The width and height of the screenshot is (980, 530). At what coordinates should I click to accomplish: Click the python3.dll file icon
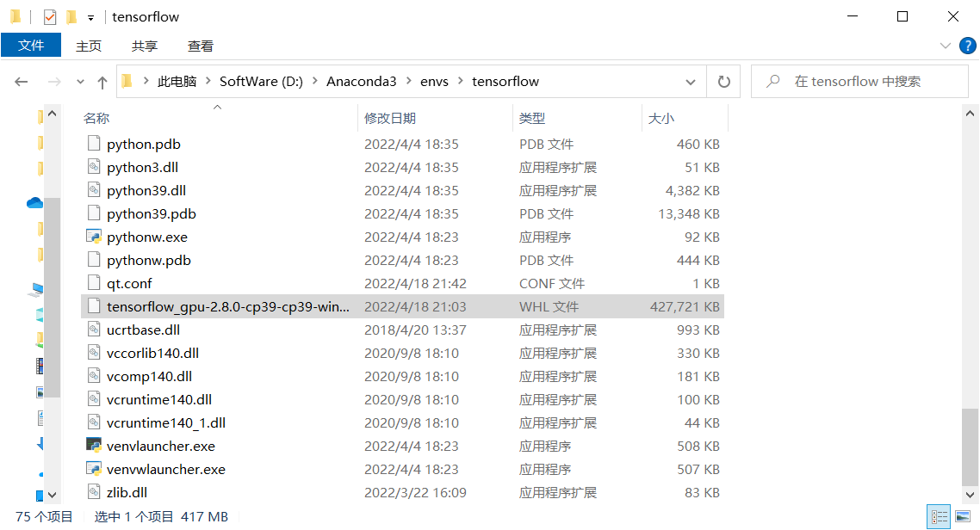click(x=94, y=167)
